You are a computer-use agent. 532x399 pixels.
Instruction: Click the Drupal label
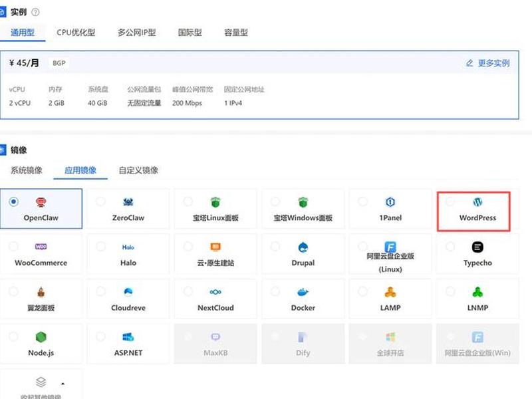tap(303, 263)
